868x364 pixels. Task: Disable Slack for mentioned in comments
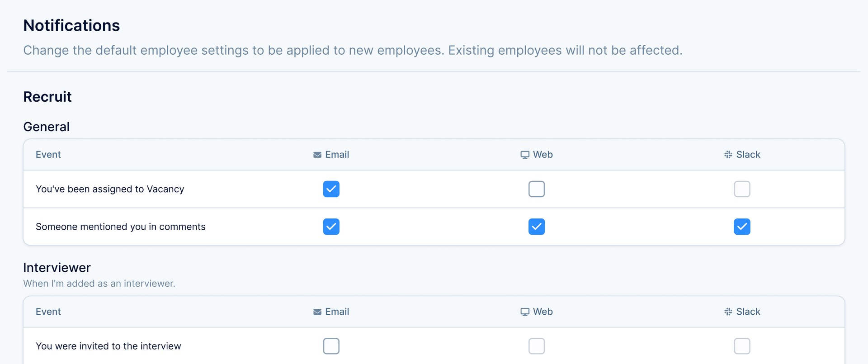(x=742, y=227)
